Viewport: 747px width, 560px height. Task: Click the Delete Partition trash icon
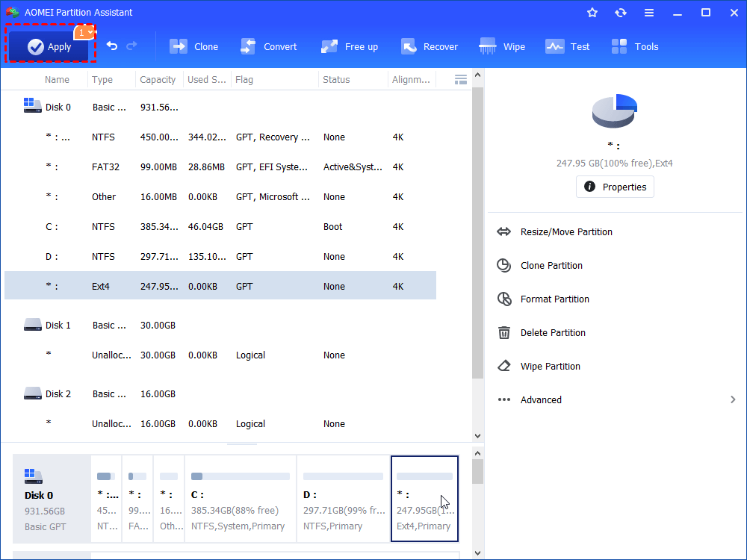(x=504, y=332)
